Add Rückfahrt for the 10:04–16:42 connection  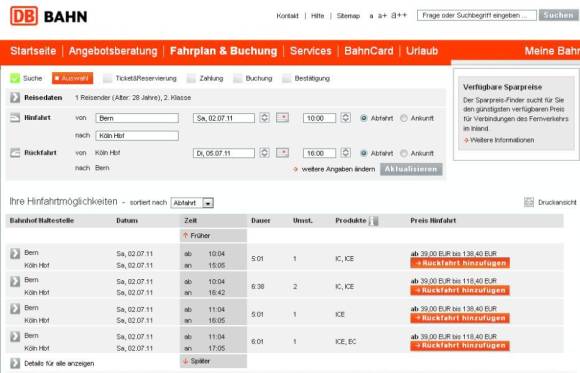click(460, 290)
